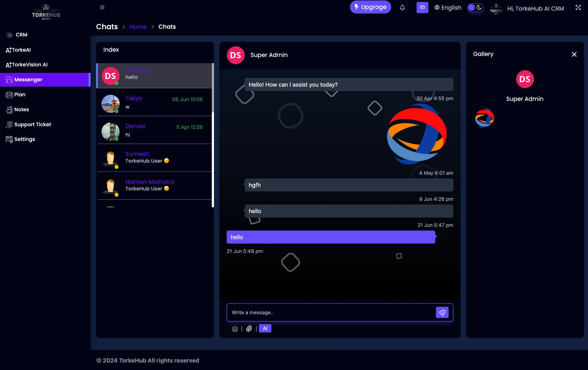Image resolution: width=588 pixels, height=370 pixels.
Task: Click the '21 Jun 5:48 pm' timestamp
Action: pyautogui.click(x=245, y=251)
